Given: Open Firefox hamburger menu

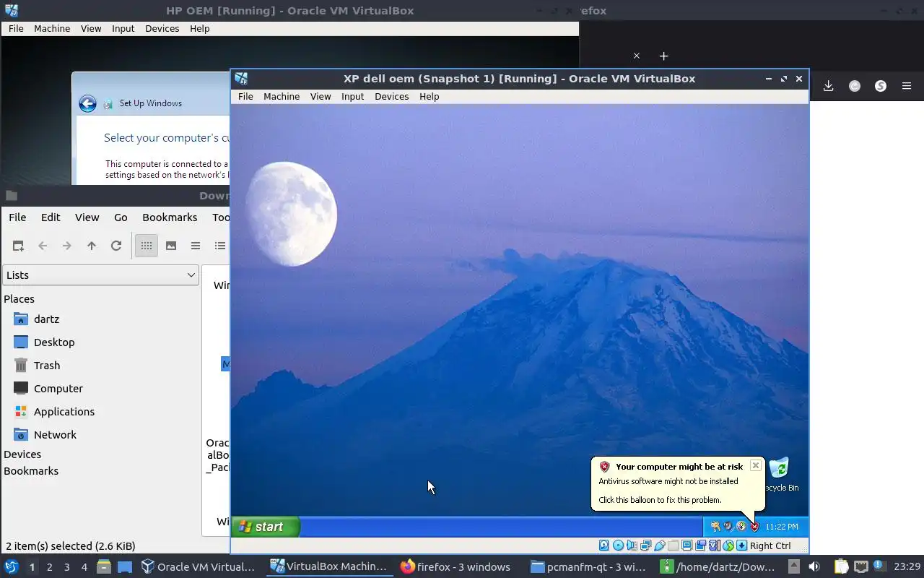Looking at the screenshot, I should [x=907, y=86].
